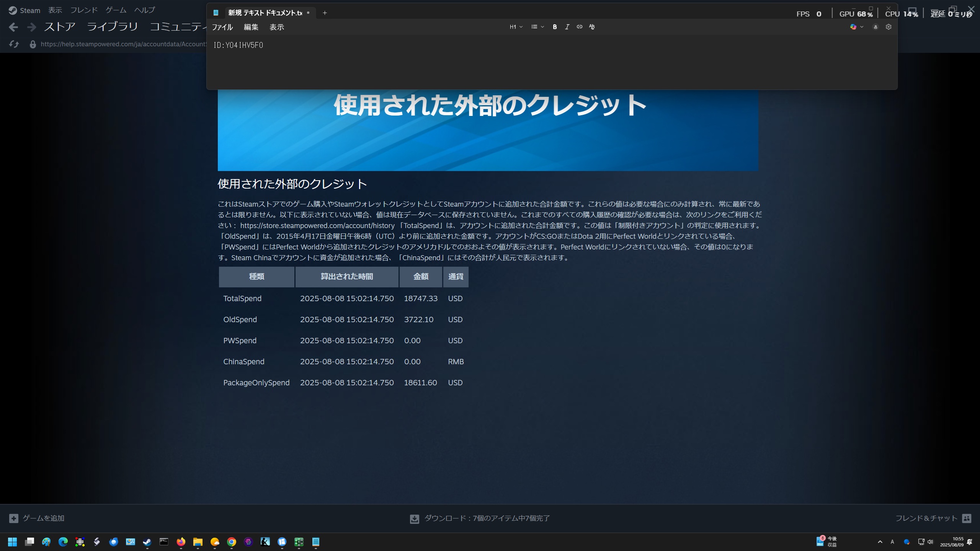Open volume control in system tray
Image resolution: width=980 pixels, height=551 pixels.
(931, 542)
